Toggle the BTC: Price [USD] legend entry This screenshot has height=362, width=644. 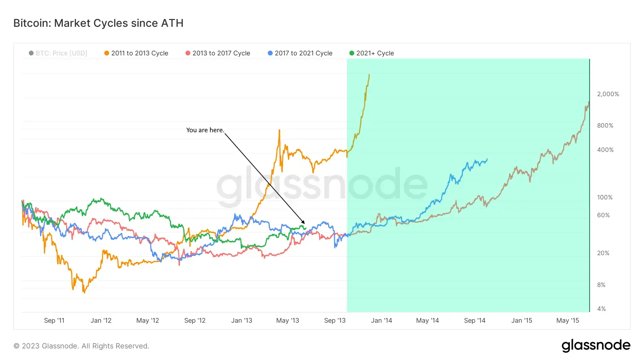click(58, 53)
